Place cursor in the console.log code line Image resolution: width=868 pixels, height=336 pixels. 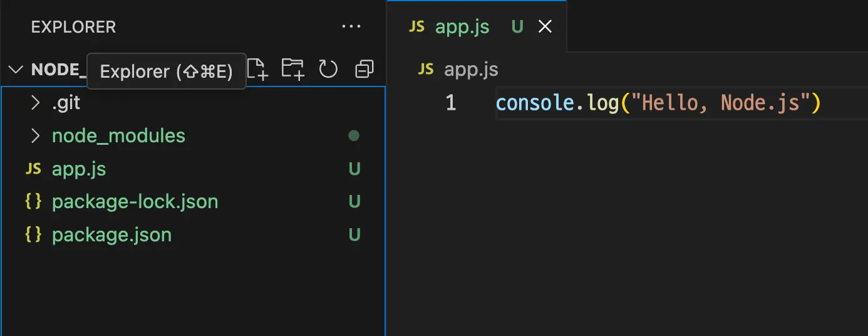pos(658,103)
